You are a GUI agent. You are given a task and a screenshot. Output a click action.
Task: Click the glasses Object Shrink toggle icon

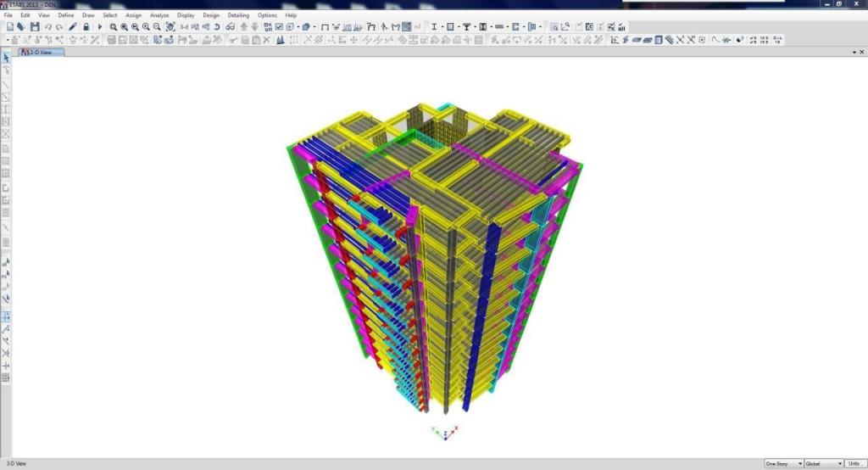230,27
